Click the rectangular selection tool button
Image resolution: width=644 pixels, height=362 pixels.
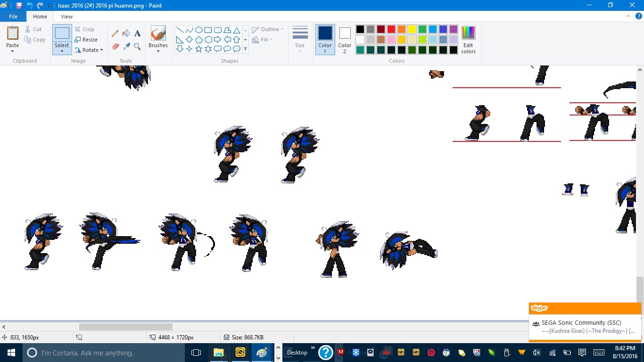coord(62,33)
